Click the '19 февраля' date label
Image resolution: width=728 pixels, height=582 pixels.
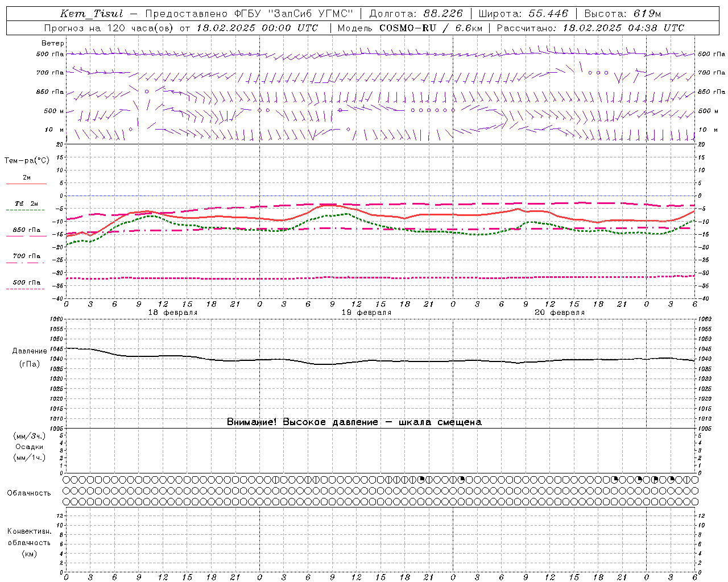pos(366,313)
